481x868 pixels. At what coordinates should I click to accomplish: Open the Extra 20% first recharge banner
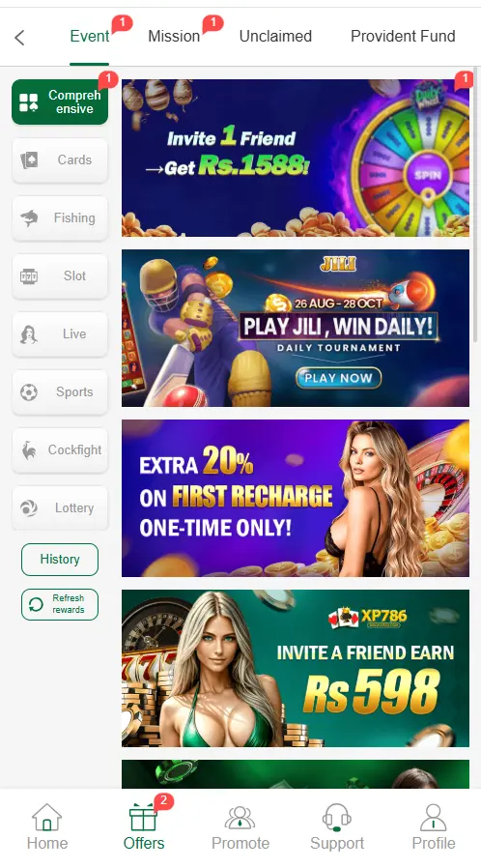pyautogui.click(x=296, y=498)
